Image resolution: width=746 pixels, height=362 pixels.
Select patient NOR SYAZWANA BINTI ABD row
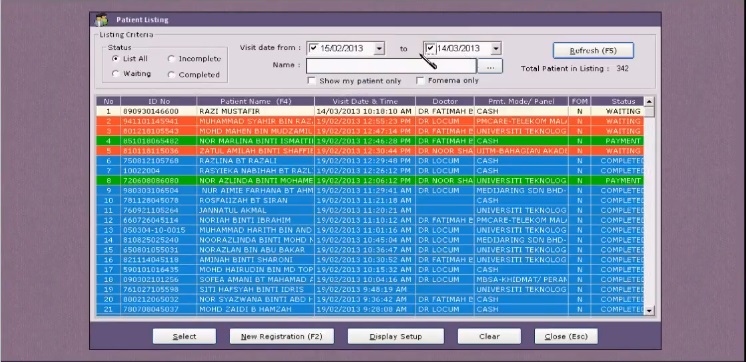point(370,300)
